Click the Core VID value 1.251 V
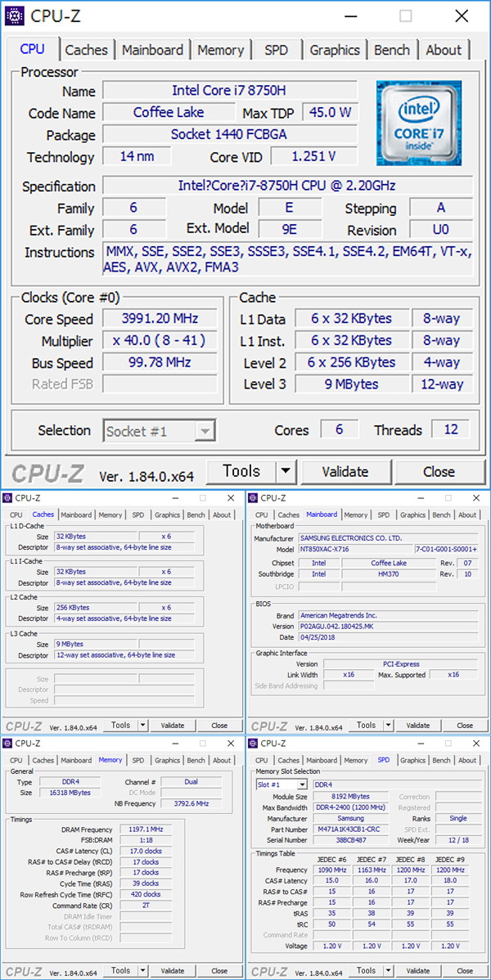The height and width of the screenshot is (980, 491). pos(314,156)
